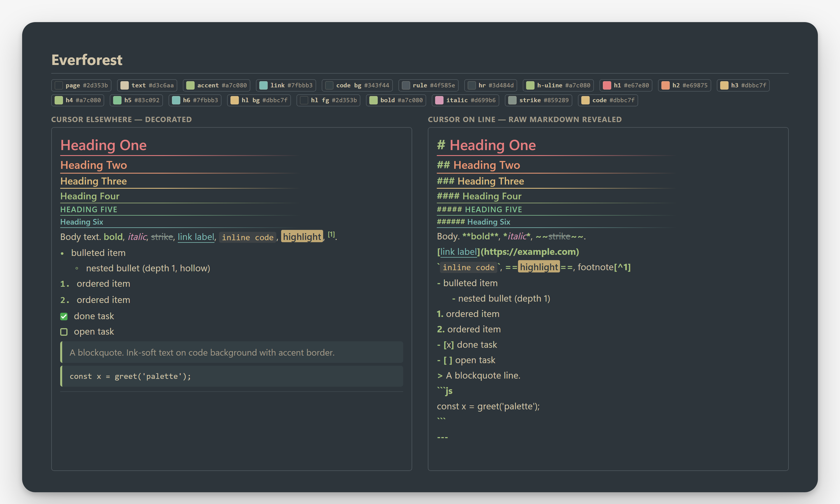Click the ###### Heading Six raw line
Image resolution: width=840 pixels, height=504 pixels.
click(474, 222)
